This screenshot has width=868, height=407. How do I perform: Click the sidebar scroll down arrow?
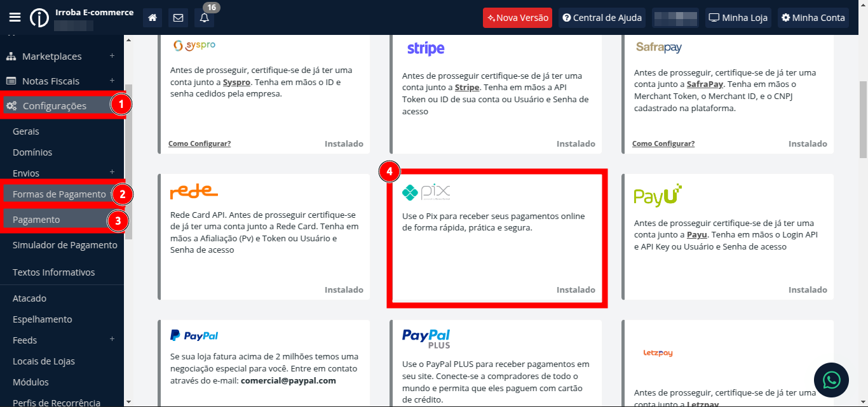coord(128,401)
